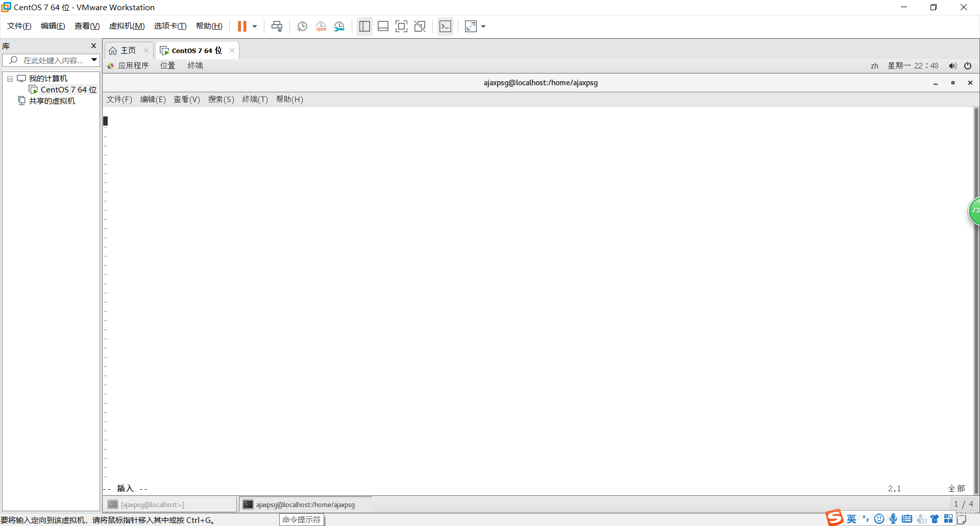This screenshot has width=980, height=526.
Task: Open terminal 查看(V) menu
Action: 187,100
